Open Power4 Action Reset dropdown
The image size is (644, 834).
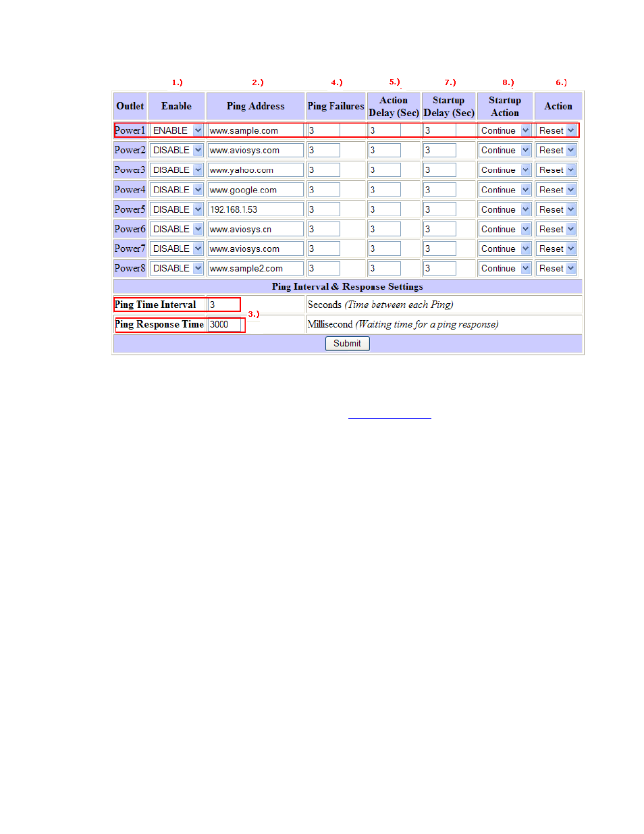pyautogui.click(x=557, y=190)
